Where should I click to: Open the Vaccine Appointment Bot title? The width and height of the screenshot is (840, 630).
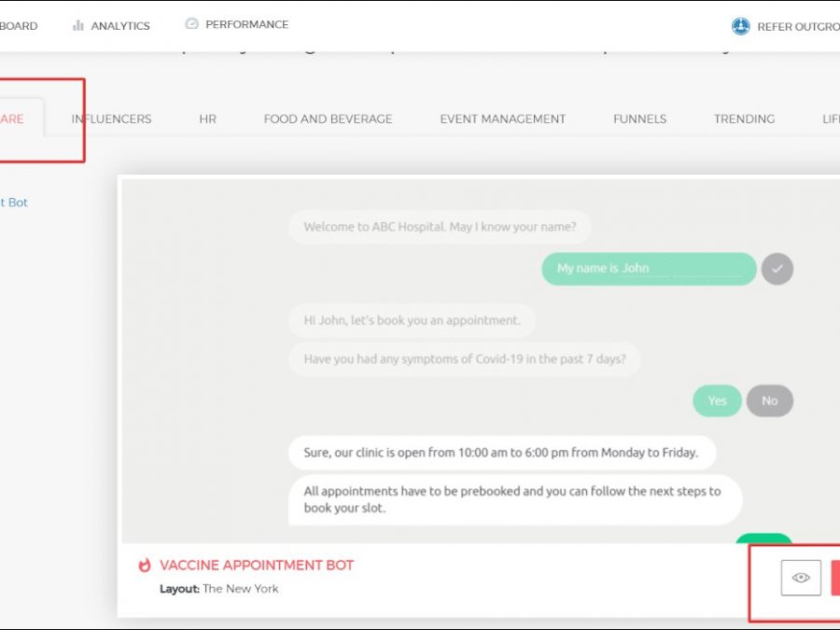pyautogui.click(x=257, y=566)
